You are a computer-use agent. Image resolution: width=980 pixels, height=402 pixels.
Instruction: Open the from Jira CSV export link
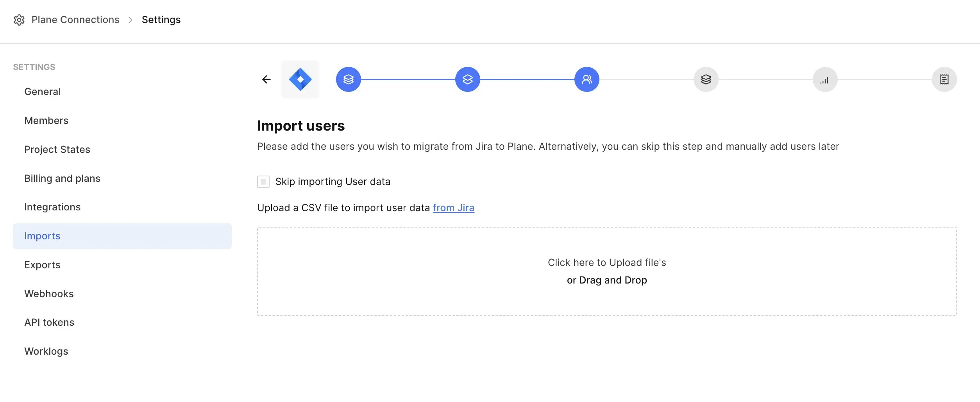tap(454, 208)
